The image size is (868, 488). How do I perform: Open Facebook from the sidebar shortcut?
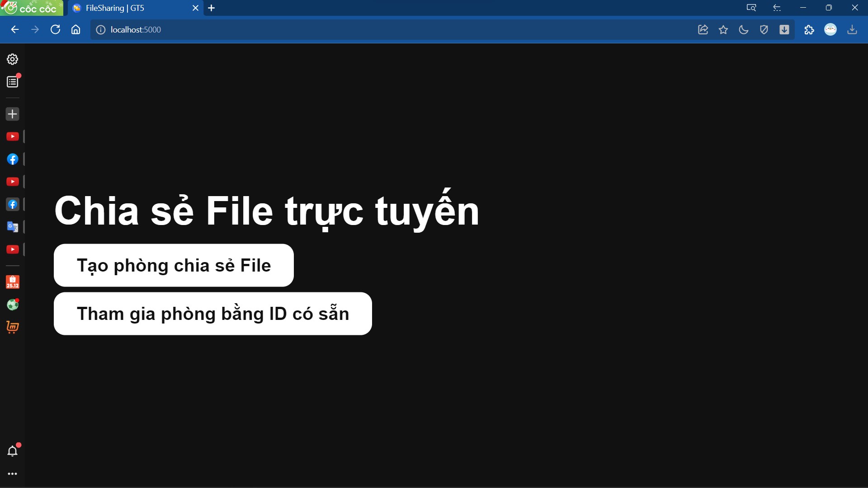(12, 159)
